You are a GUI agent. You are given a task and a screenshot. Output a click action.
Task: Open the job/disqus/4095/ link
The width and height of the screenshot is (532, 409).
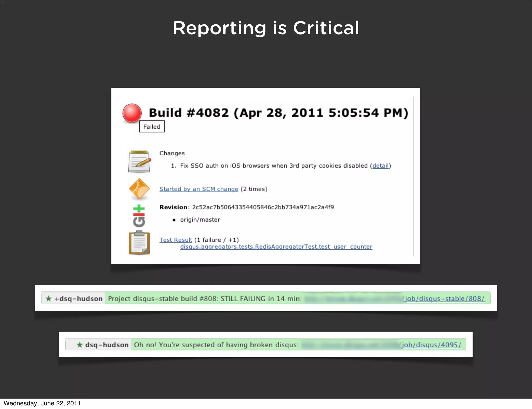click(431, 345)
